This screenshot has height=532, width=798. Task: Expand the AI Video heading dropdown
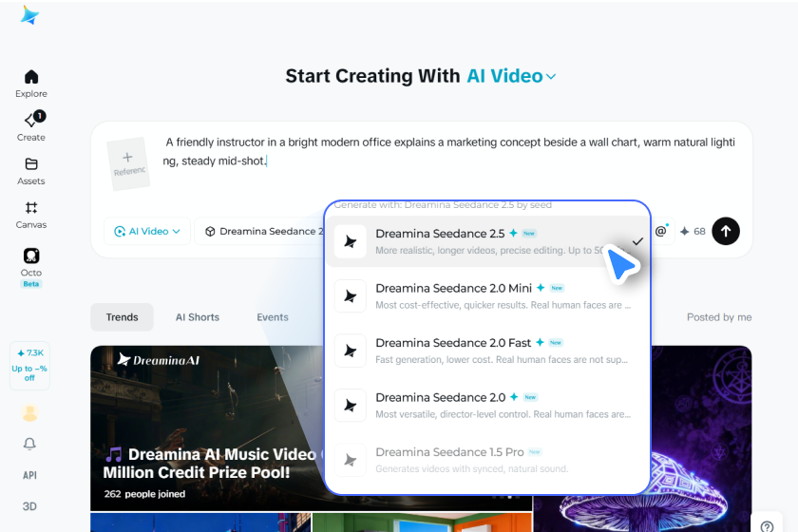coord(511,76)
